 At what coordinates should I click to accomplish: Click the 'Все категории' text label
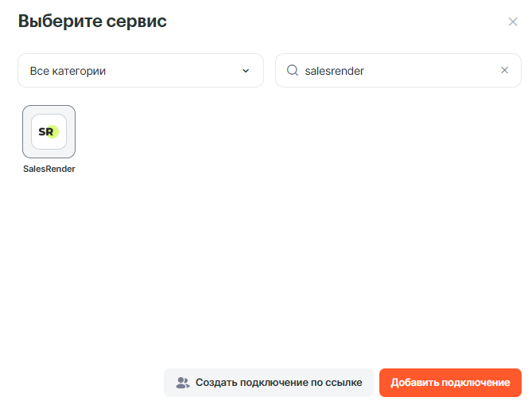68,71
